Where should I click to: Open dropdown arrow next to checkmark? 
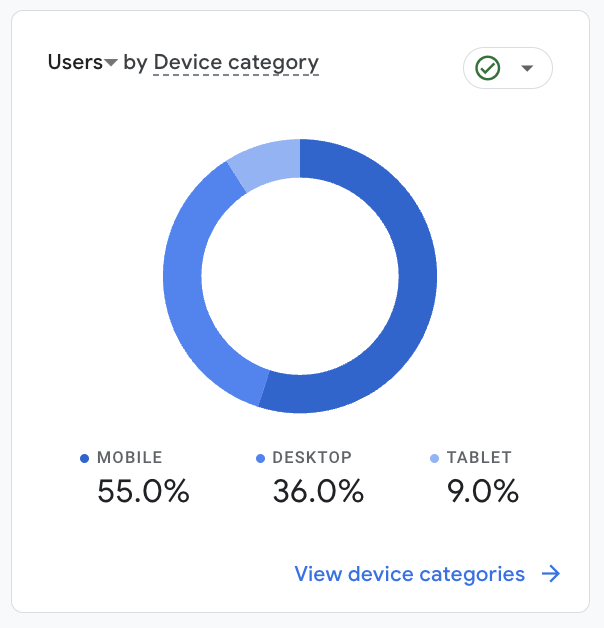(x=527, y=68)
